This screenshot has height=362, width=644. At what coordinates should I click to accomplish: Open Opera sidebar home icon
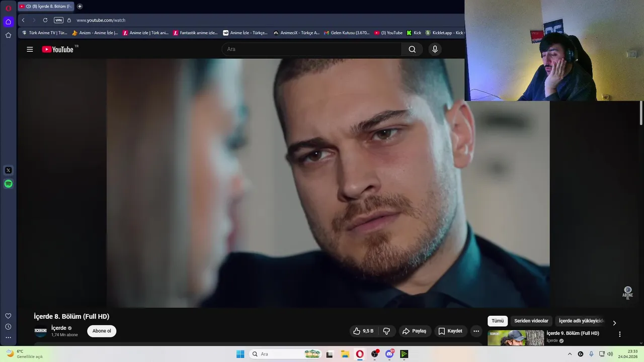(x=8, y=22)
